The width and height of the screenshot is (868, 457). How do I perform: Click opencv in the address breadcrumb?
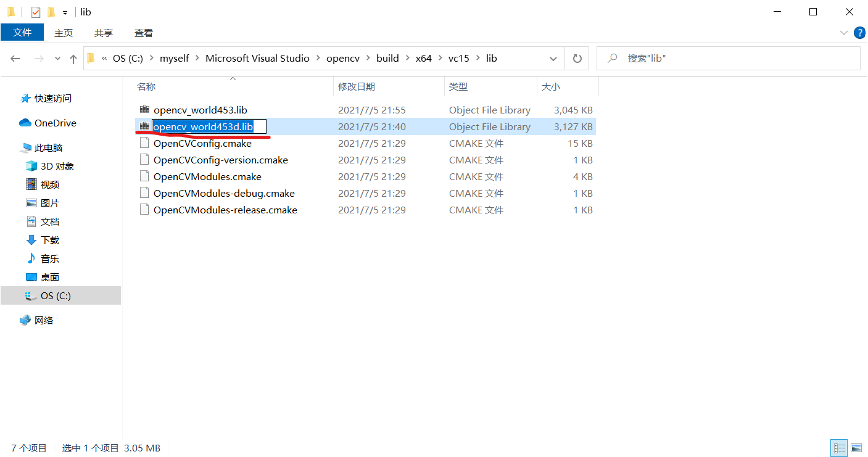click(x=342, y=59)
